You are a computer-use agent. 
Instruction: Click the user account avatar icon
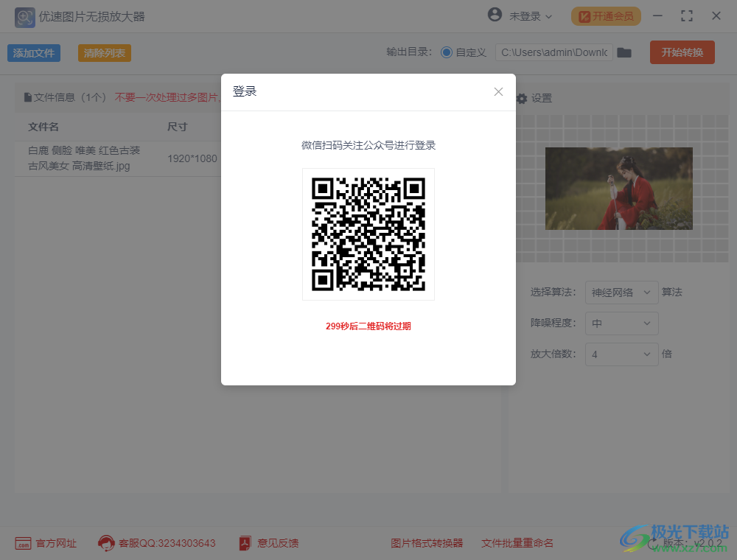493,15
